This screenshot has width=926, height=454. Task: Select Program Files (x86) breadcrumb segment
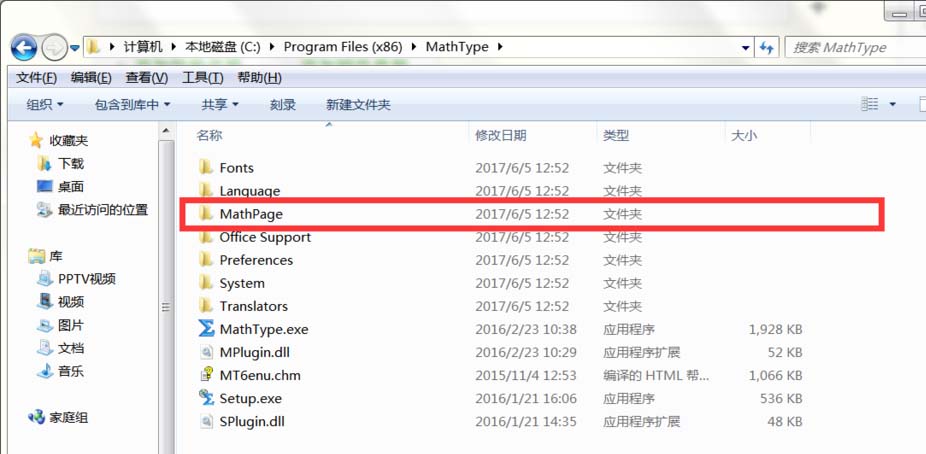pyautogui.click(x=343, y=47)
